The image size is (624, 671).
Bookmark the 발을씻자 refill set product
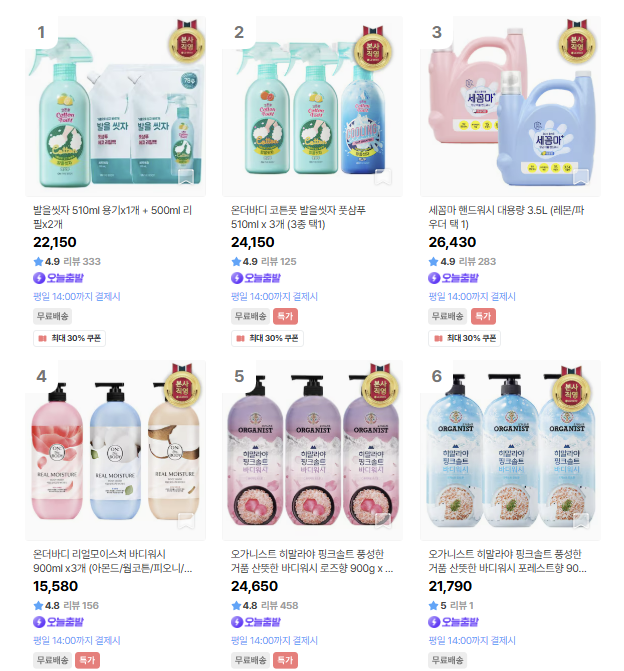185,177
